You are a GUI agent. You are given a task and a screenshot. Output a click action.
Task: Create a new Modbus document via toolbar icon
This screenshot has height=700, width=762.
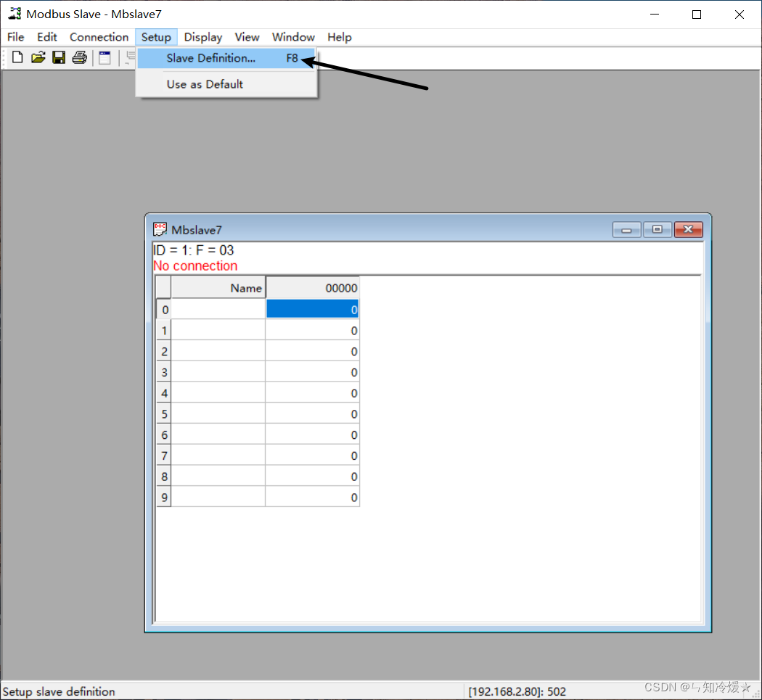coord(17,57)
